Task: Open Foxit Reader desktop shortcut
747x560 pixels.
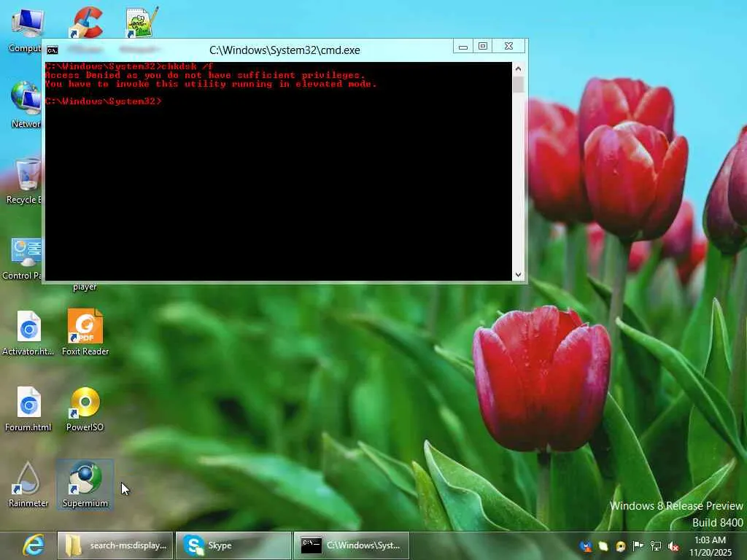Action: tap(85, 332)
